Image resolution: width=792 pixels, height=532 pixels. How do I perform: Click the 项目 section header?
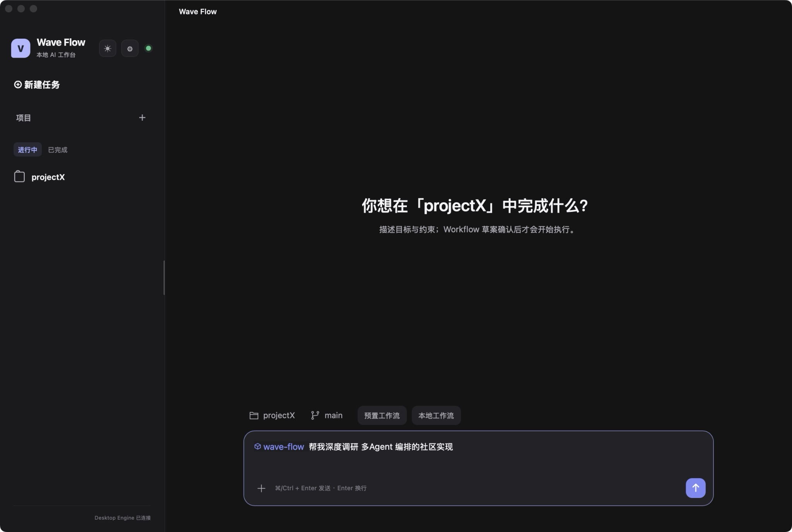tap(24, 118)
